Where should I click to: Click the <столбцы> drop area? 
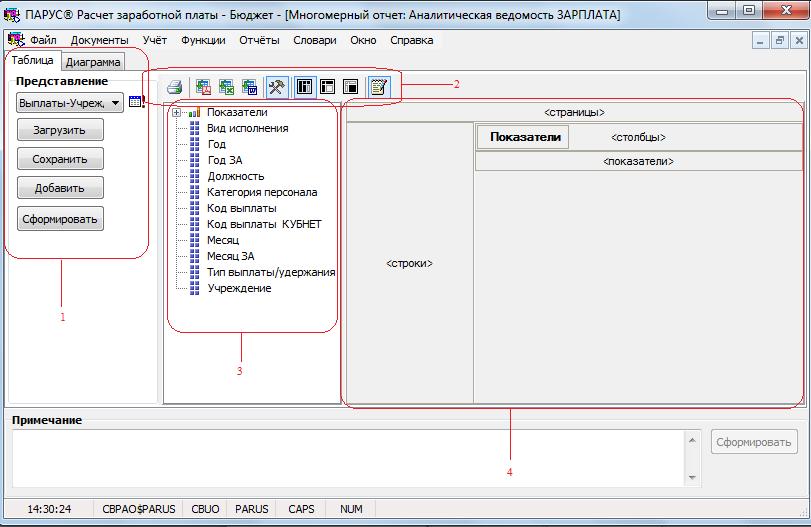click(638, 137)
